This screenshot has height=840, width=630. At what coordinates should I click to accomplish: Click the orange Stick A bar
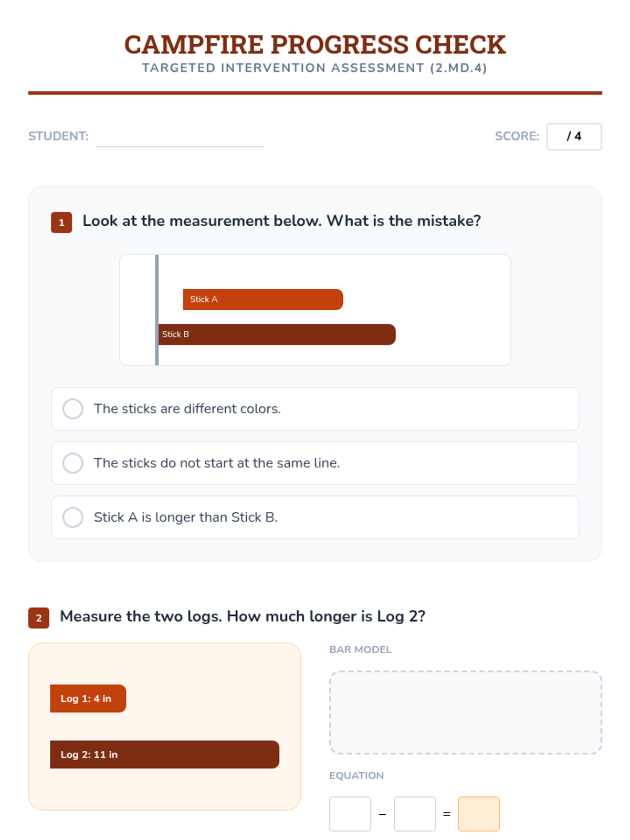[262, 299]
